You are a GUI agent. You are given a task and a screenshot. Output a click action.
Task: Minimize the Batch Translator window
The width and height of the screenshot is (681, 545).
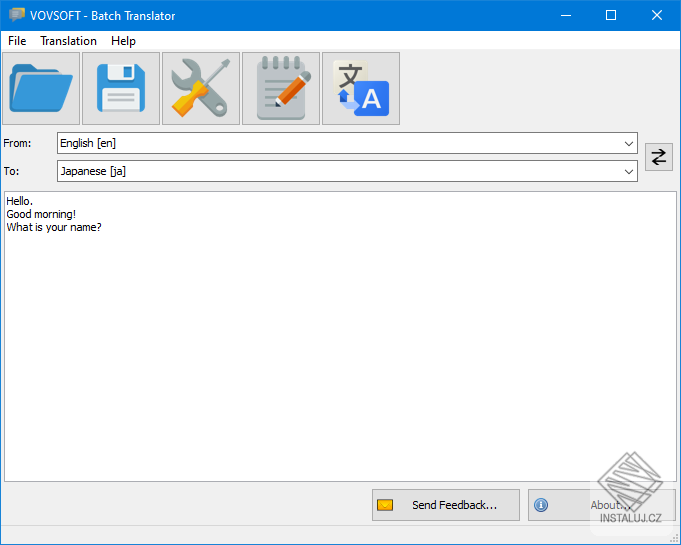tap(565, 15)
